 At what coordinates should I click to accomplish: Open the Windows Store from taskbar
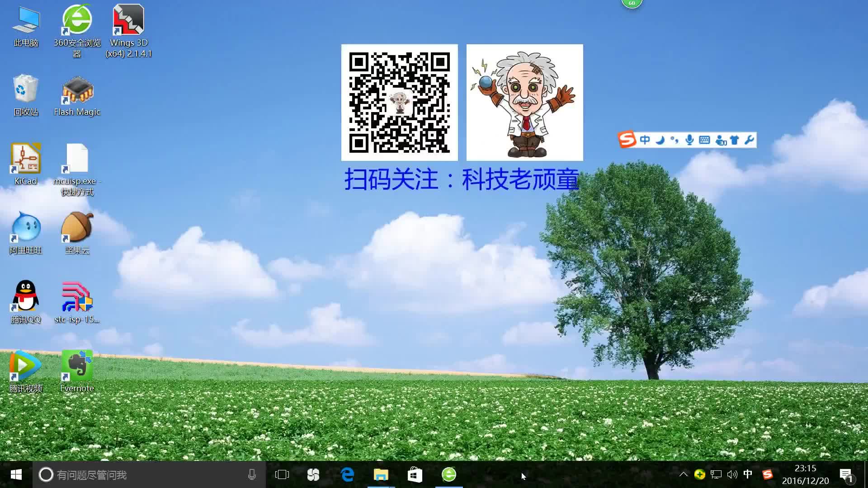click(415, 474)
